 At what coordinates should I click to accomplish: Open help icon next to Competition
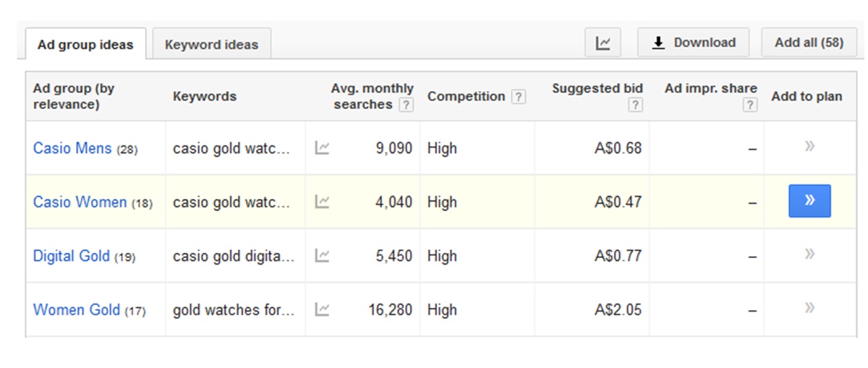pos(518,97)
